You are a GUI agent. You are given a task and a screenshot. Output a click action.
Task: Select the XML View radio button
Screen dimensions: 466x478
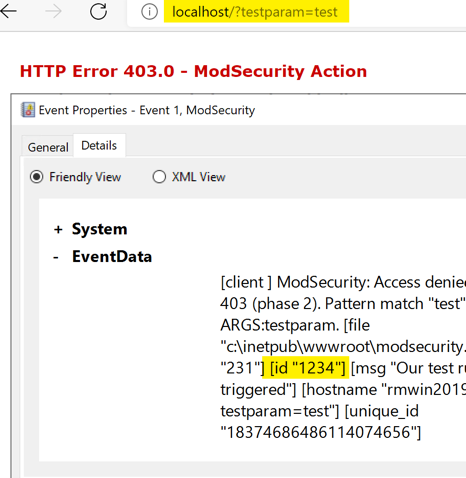point(159,177)
